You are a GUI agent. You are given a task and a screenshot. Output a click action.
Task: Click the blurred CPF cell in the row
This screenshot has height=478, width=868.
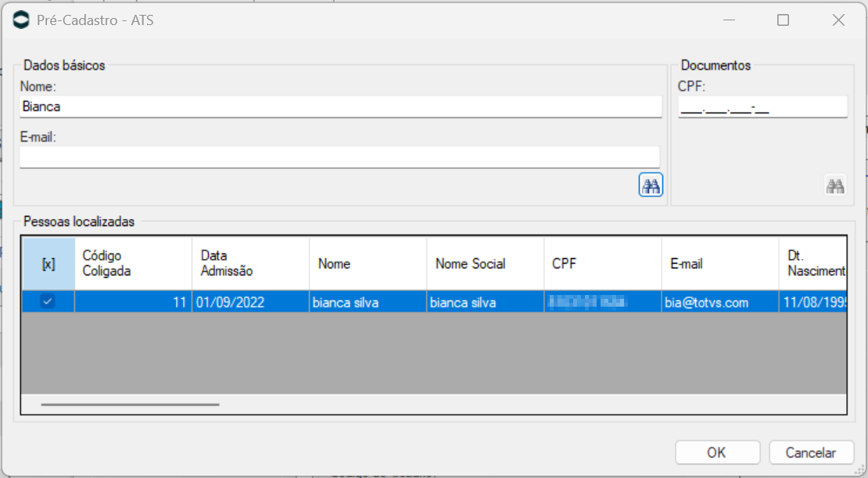tap(603, 302)
